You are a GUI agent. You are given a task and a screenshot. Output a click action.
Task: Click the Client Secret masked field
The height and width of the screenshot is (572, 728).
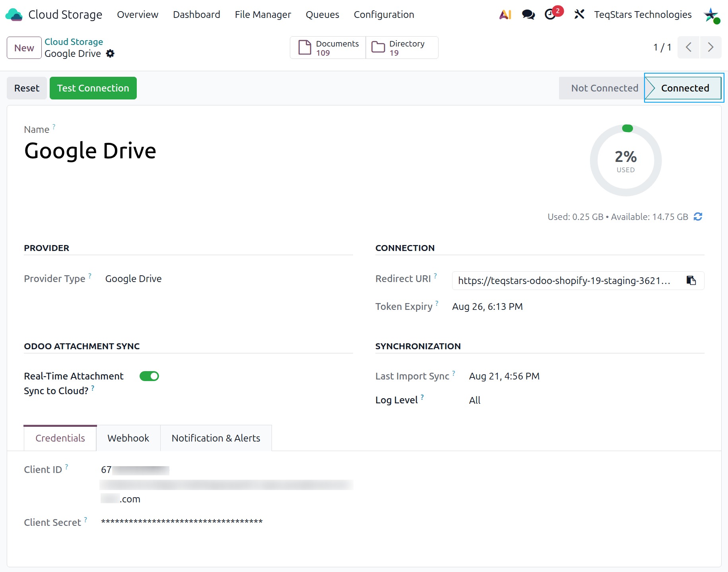(x=182, y=521)
